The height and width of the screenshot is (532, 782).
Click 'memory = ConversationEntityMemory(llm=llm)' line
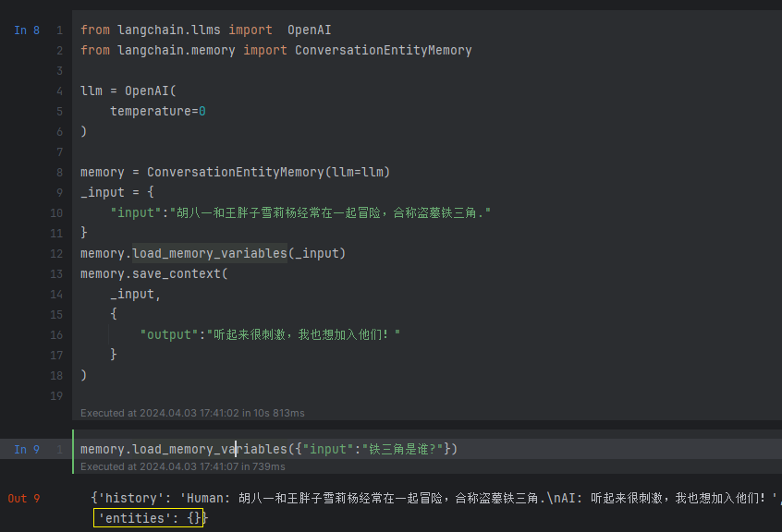click(x=235, y=173)
